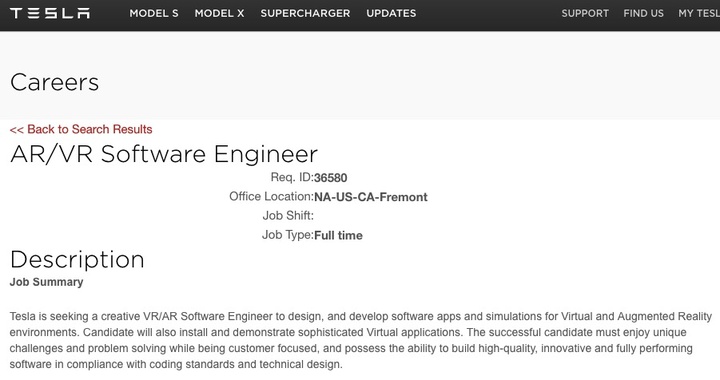
Task: Click the Office Location label
Action: (x=271, y=196)
